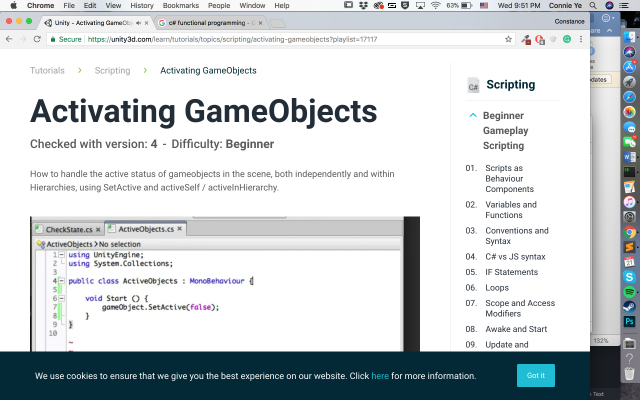Viewport: 640px width, 400px height.
Task: Open Spotlight search in the menu bar
Action: tap(593, 5)
